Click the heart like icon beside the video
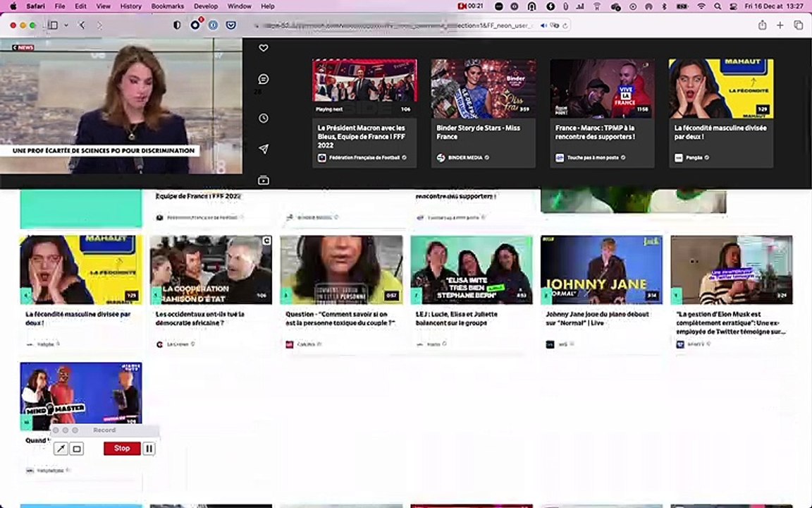812x508 pixels. (264, 48)
